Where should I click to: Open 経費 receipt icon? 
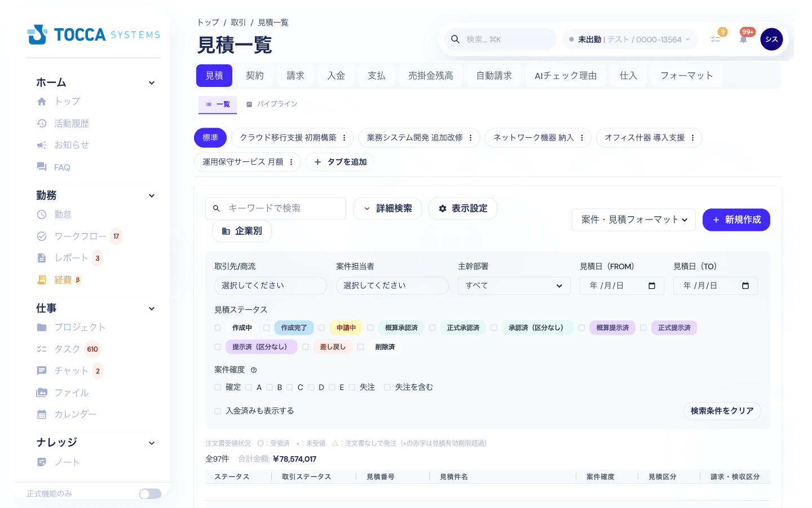coord(42,280)
